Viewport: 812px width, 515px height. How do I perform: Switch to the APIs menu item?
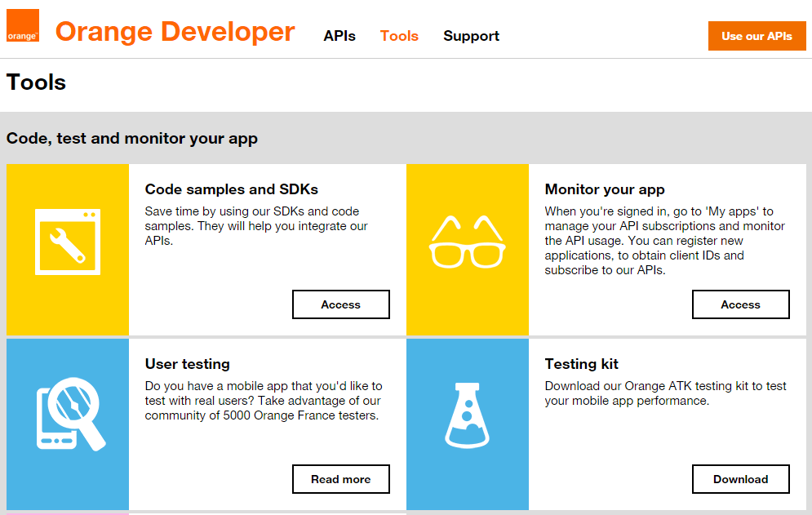pos(339,36)
